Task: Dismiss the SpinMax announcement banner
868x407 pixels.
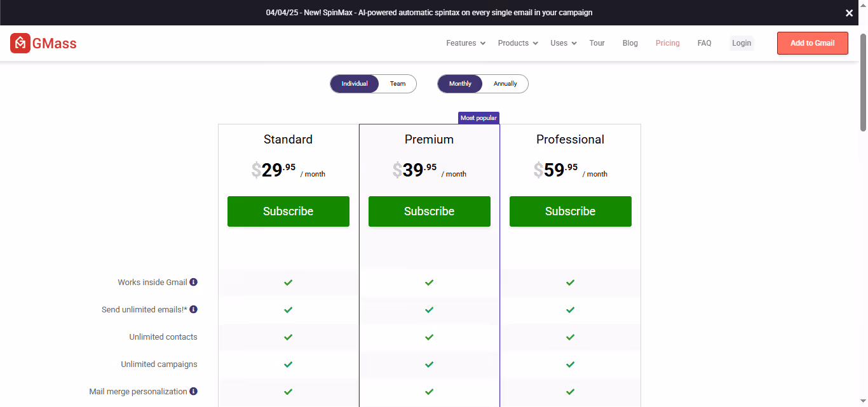Action: point(849,13)
